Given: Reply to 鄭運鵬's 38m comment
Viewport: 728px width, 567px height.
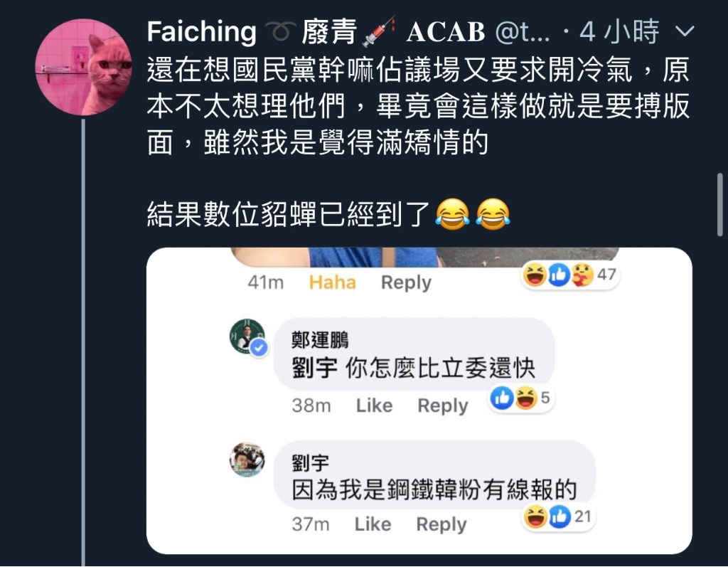Looking at the screenshot, I should coord(443,406).
